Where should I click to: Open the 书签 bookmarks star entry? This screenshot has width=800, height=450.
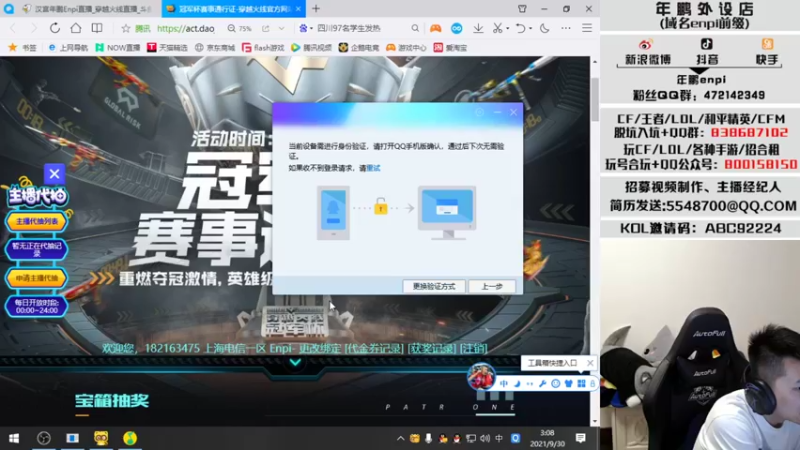(22, 47)
